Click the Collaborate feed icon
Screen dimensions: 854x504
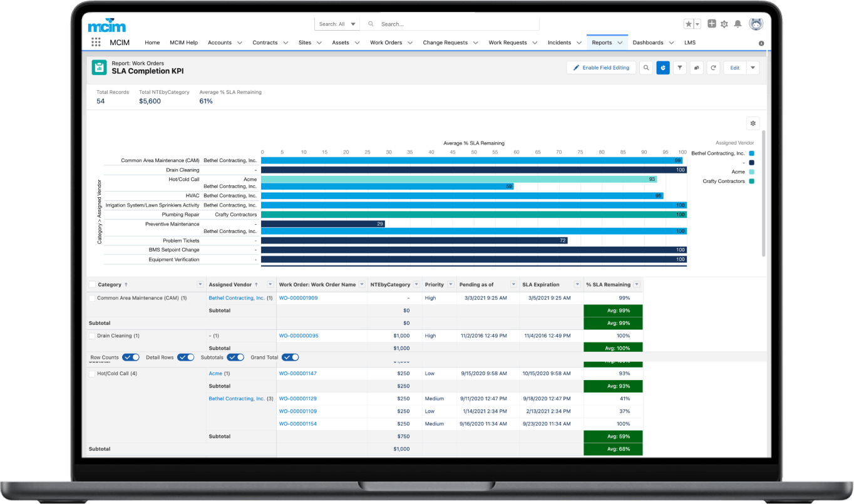tap(696, 68)
